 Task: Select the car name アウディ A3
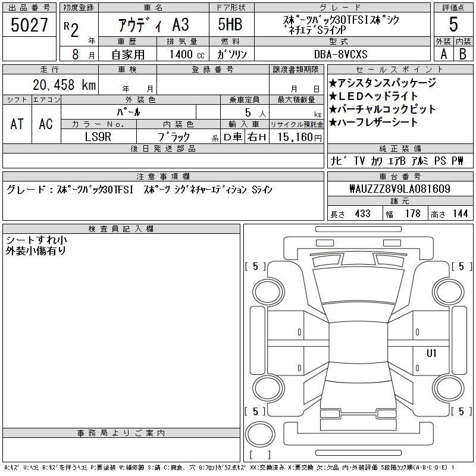point(154,25)
